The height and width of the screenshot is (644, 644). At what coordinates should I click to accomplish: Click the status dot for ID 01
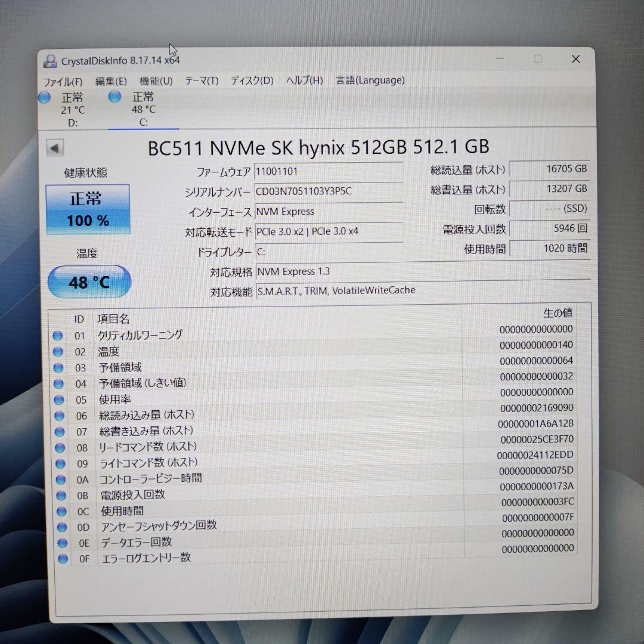click(x=57, y=336)
